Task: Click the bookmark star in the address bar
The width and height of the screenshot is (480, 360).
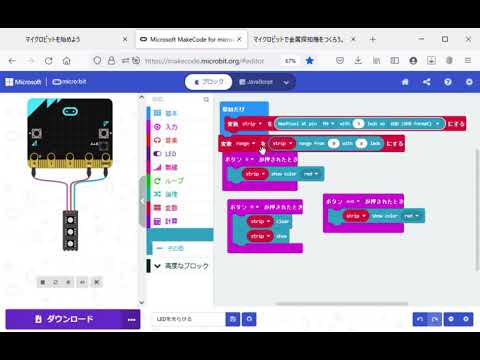Action: 310,61
